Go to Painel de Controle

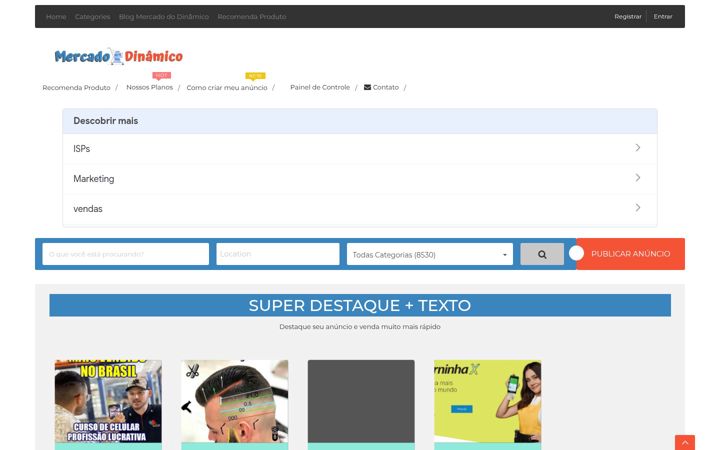320,87
